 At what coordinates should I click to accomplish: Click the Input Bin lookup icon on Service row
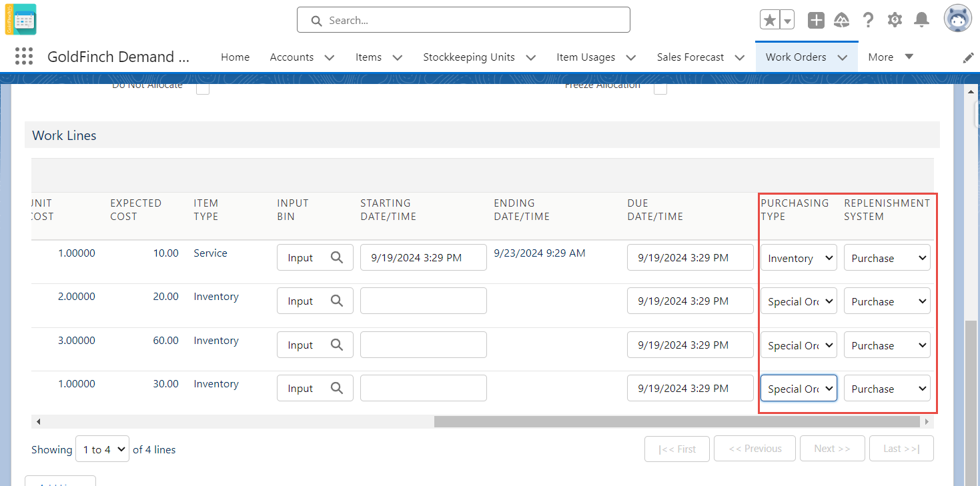(x=337, y=257)
